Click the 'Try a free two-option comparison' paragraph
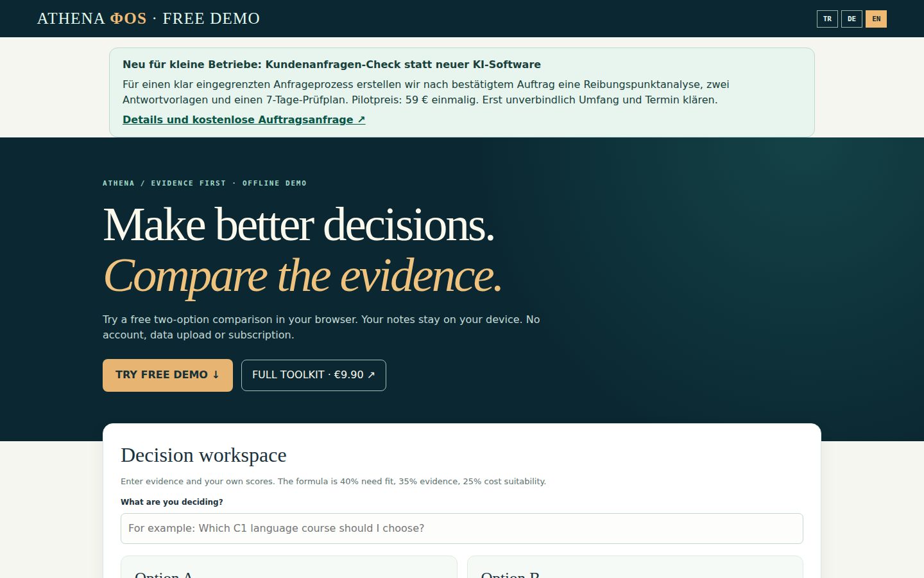924x578 pixels. pyautogui.click(x=321, y=327)
